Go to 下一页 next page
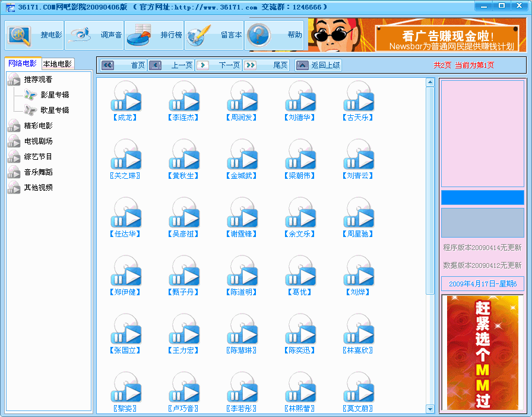 click(x=218, y=65)
